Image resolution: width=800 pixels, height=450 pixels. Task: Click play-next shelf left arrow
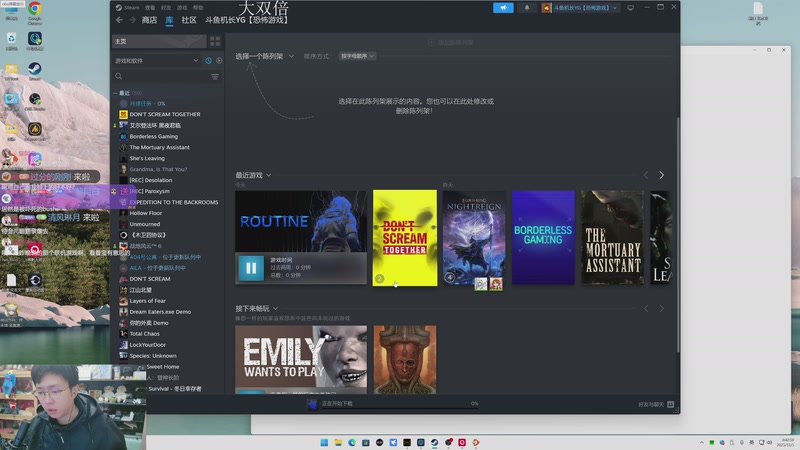click(646, 309)
